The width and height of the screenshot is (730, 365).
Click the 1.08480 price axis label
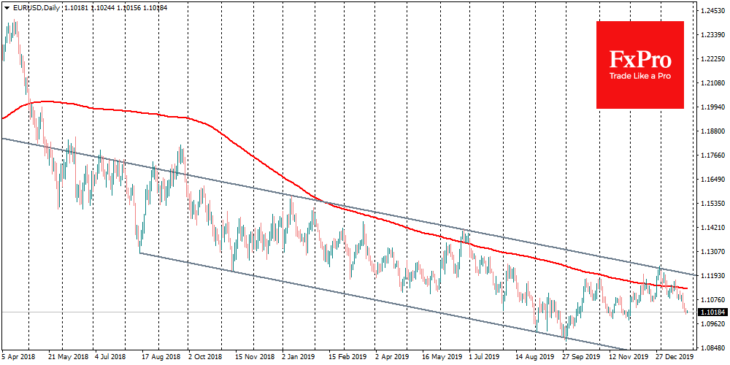coord(711,347)
